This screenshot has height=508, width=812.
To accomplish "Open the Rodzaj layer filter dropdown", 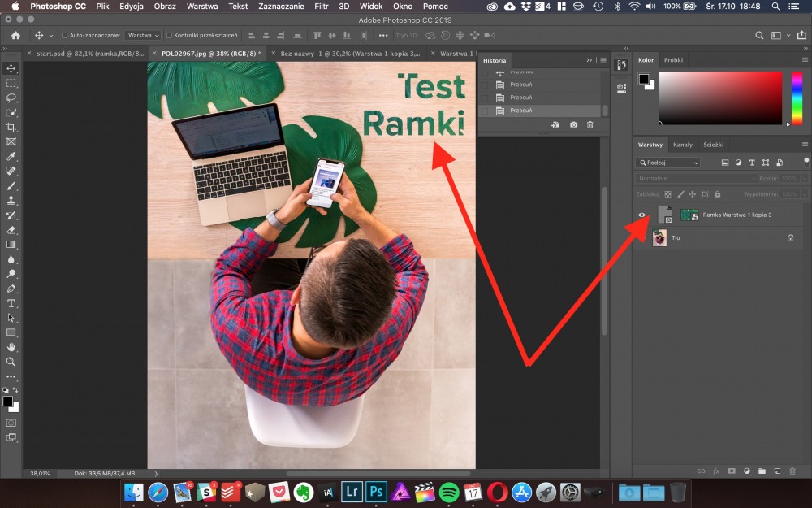I will (668, 163).
